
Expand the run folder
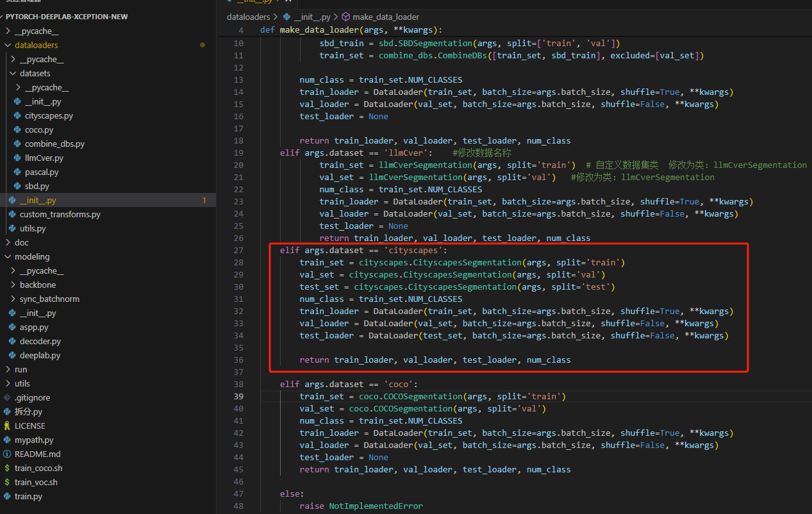tap(8, 370)
